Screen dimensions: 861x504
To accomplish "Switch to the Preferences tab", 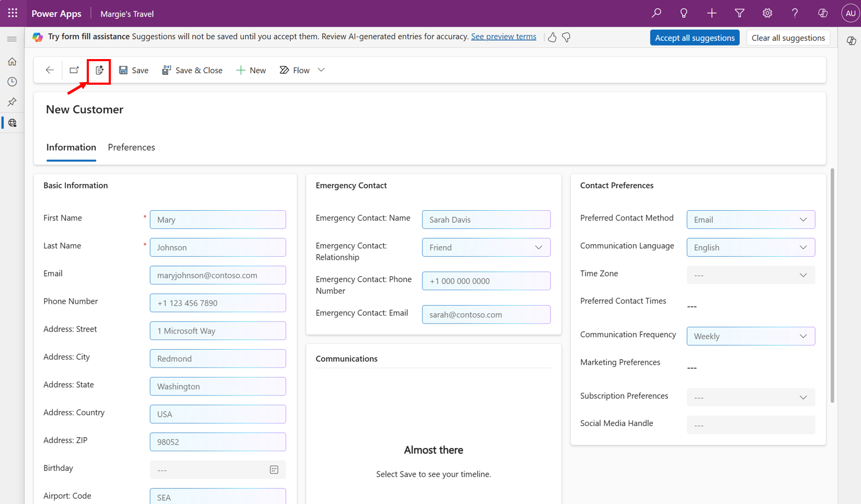I will tap(131, 147).
